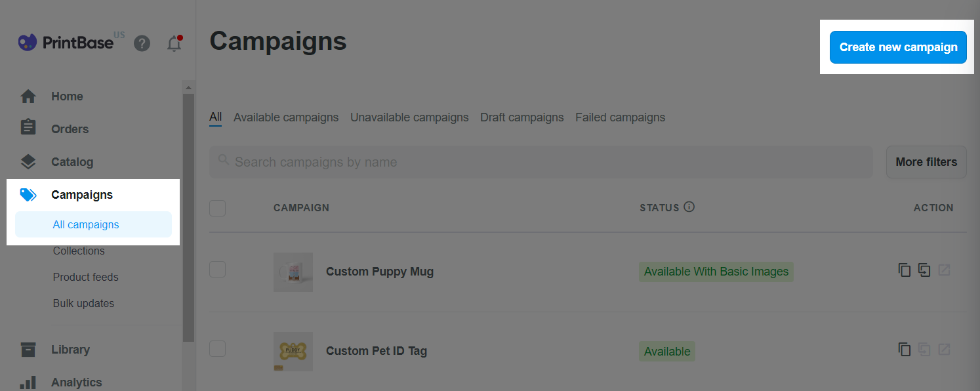The image size is (980, 391).
Task: Expand the Catalog sidebar section
Action: tap(72, 162)
